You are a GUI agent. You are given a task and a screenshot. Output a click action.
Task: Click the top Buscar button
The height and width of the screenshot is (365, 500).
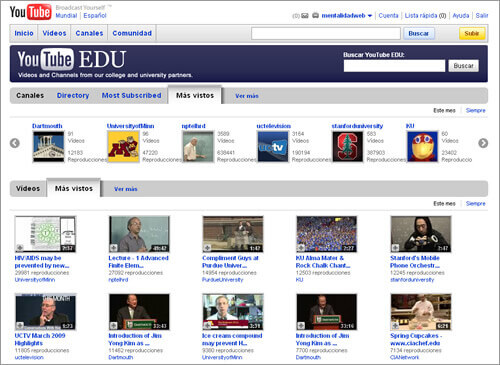coord(419,33)
